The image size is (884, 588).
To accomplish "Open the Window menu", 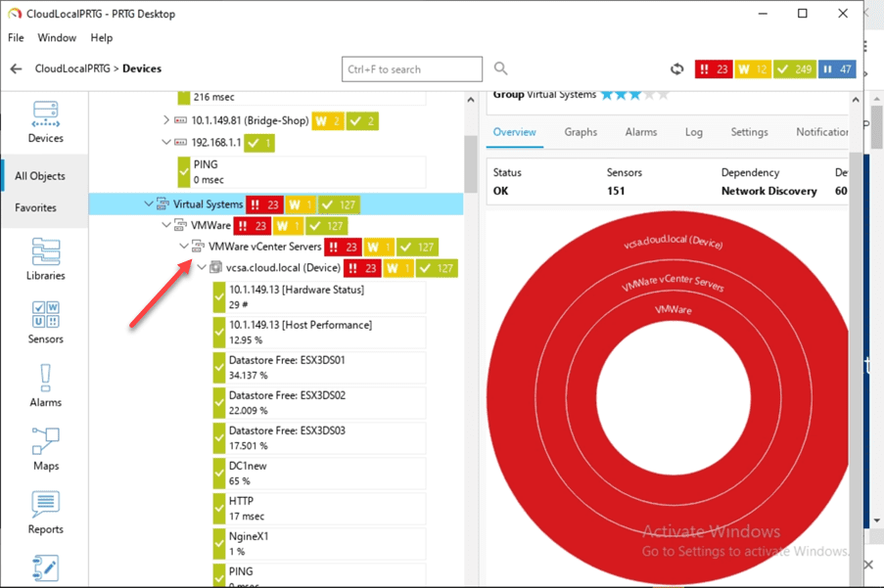I will (57, 38).
